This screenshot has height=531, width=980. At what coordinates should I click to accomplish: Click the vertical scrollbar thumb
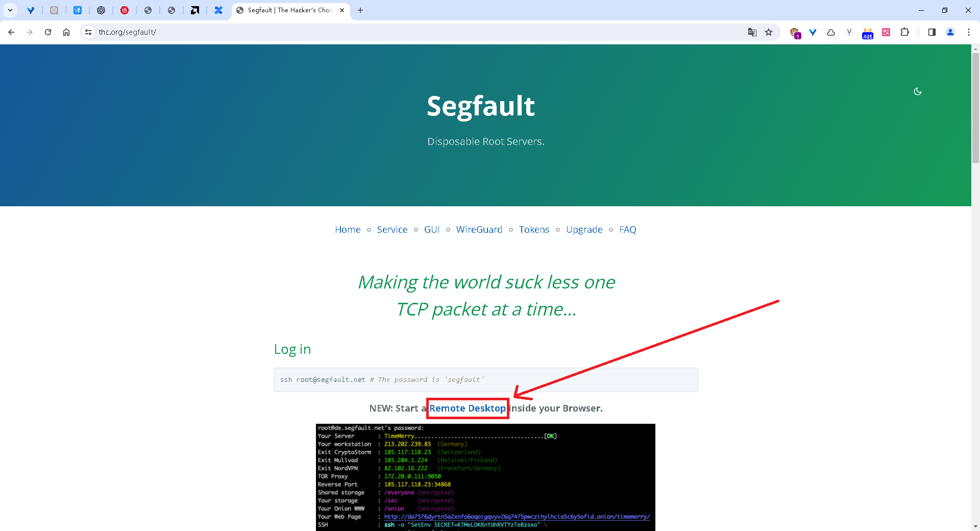975,107
